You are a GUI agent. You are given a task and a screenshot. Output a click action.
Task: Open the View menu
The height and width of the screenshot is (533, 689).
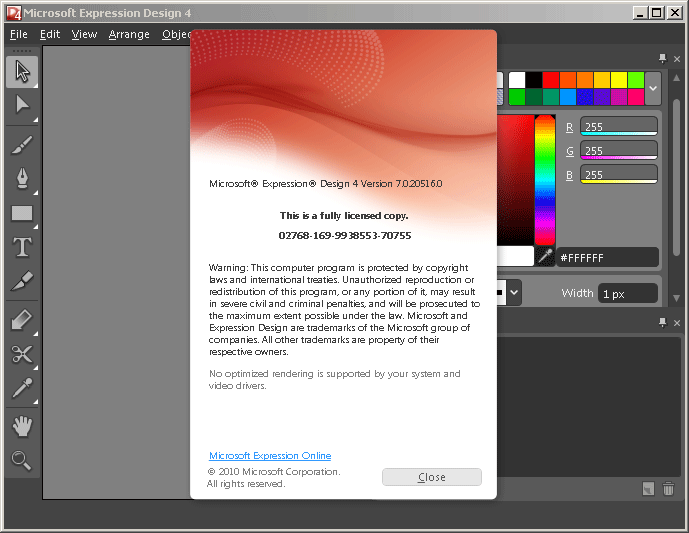click(x=84, y=34)
